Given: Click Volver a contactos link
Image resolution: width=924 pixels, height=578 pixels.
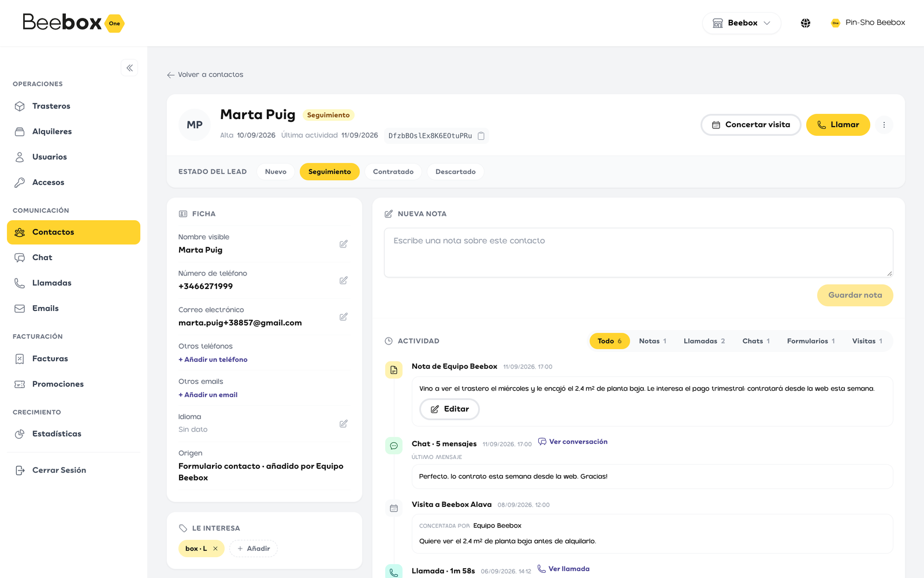Looking at the screenshot, I should (x=205, y=75).
